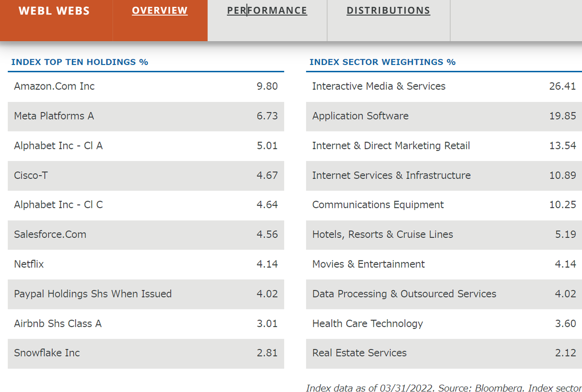Image resolution: width=582 pixels, height=392 pixels.
Task: Select the Amazon.Com Inc holding name
Action: click(54, 86)
